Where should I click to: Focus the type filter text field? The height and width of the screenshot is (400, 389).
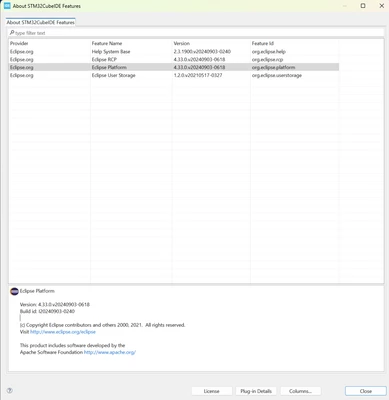coord(196,33)
